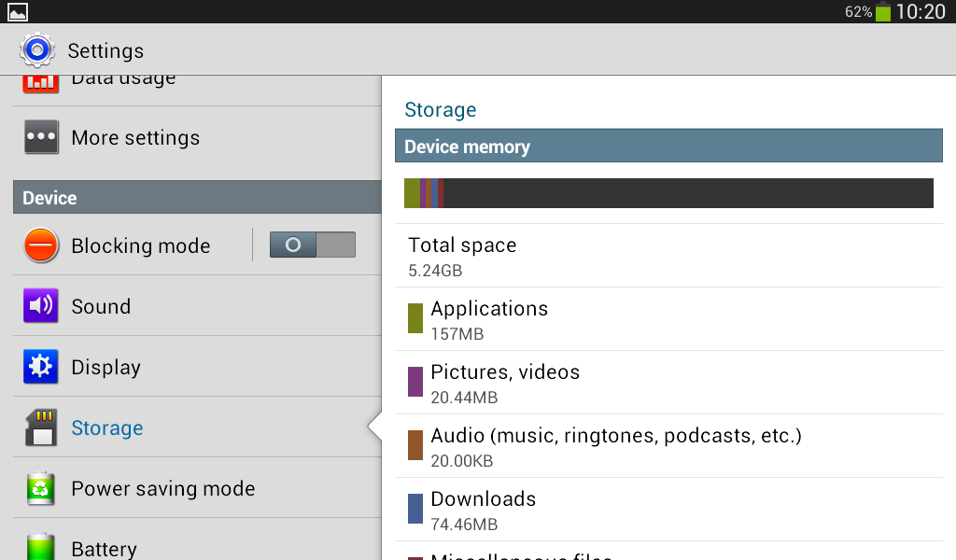This screenshot has width=956, height=560.
Task: Tap the Data usage chart icon
Action: point(41,81)
